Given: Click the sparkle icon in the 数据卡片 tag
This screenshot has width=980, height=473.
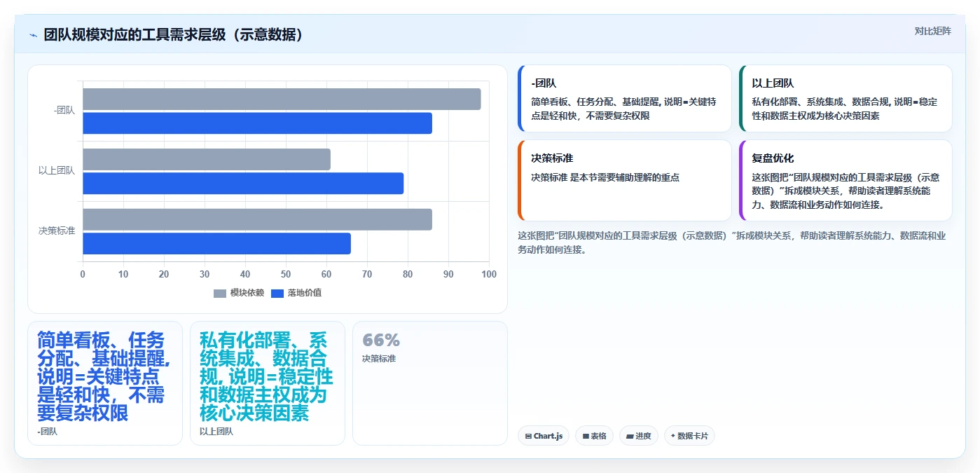Looking at the screenshot, I should [673, 436].
